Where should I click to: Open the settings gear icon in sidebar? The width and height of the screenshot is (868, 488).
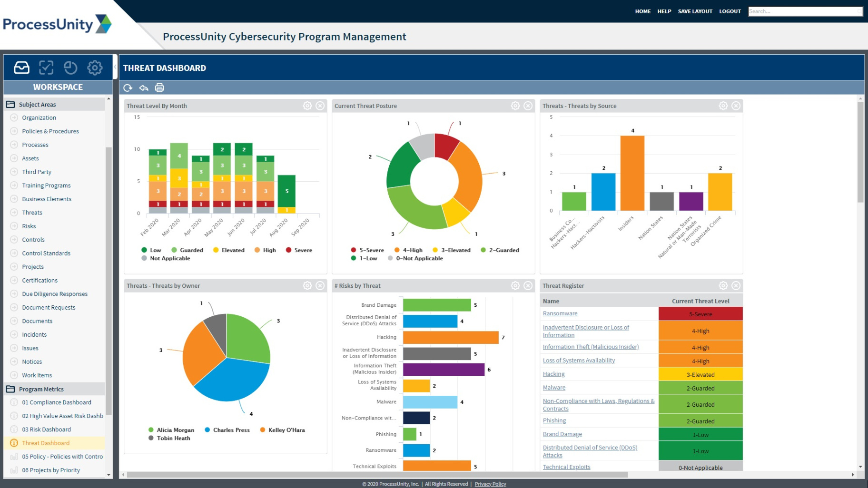coord(95,68)
